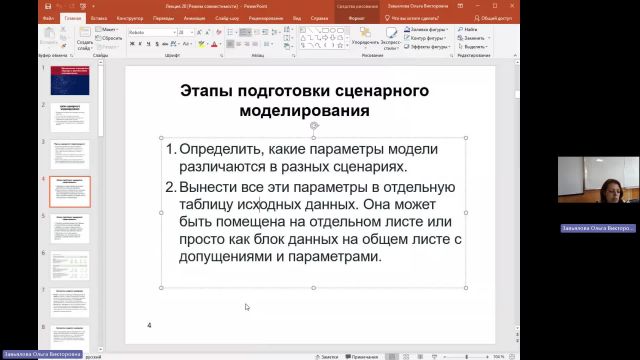Open the font color red A swatch
This screenshot has height=360, width=640.
pyautogui.click(x=214, y=44)
